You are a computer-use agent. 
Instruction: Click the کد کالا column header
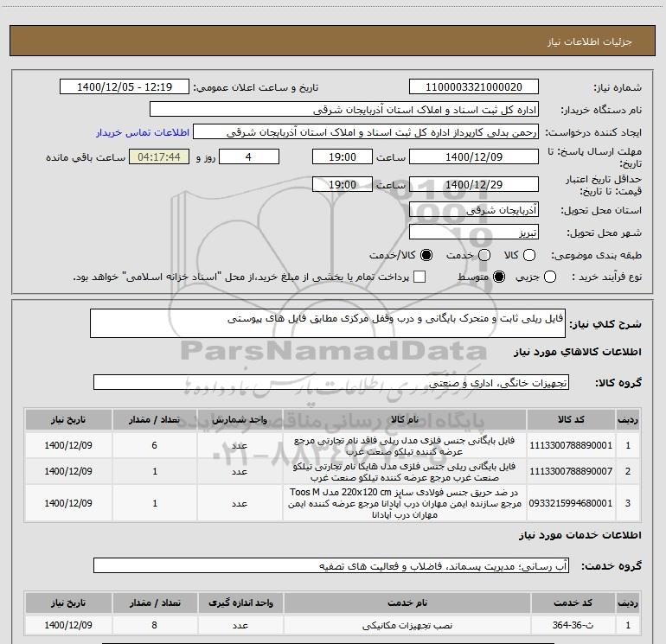[571, 419]
